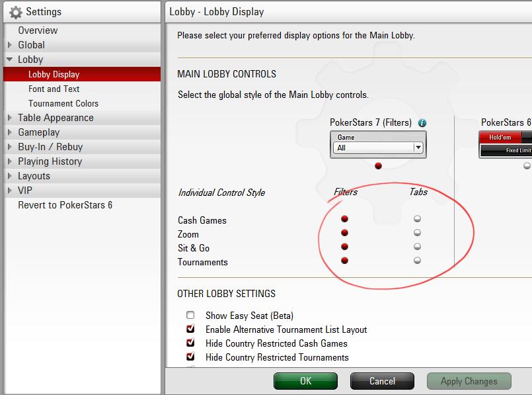Click the Apply Changes button
The width and height of the screenshot is (532, 395).
(469, 381)
